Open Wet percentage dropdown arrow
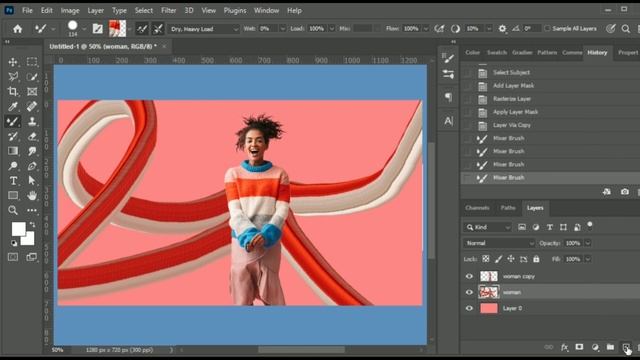 [x=282, y=29]
